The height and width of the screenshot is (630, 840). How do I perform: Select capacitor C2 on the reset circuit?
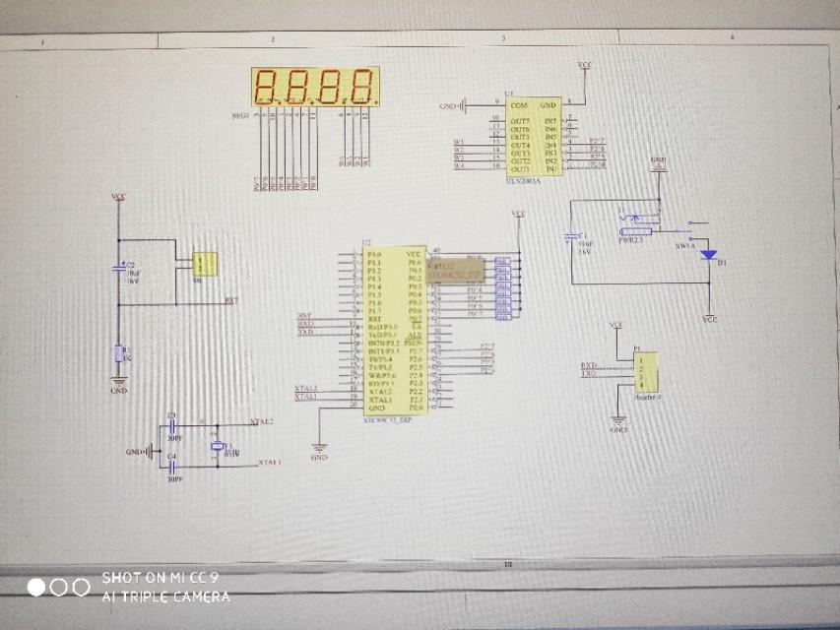[119, 268]
